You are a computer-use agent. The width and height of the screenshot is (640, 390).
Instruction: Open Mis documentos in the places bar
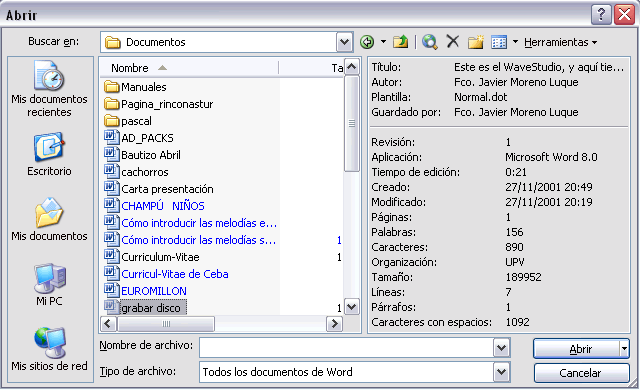[x=49, y=219]
